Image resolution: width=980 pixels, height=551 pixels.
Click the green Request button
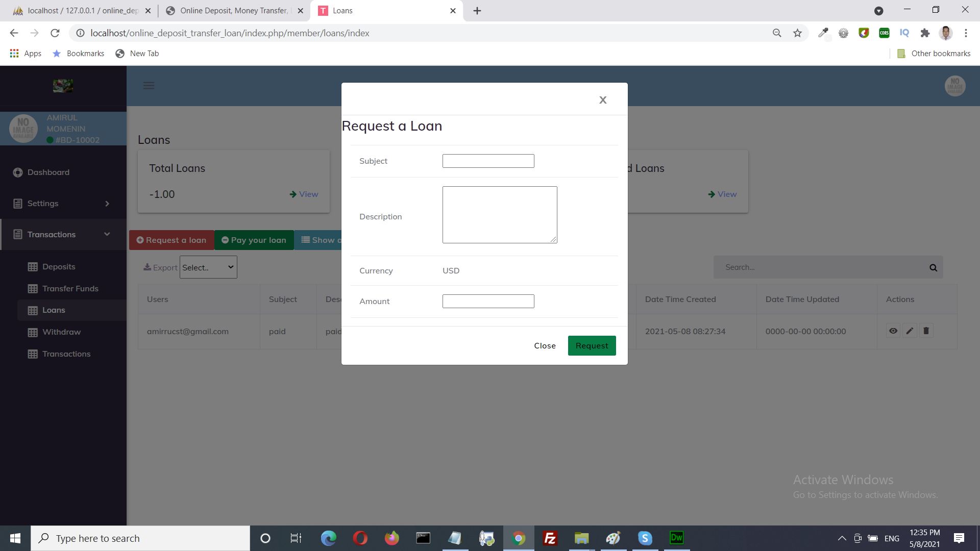point(592,346)
